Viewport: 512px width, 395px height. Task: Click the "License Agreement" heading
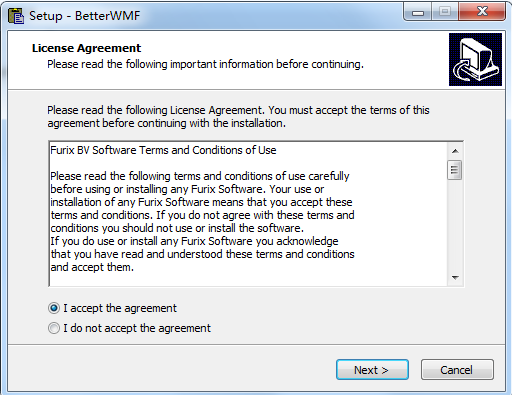(x=86, y=48)
